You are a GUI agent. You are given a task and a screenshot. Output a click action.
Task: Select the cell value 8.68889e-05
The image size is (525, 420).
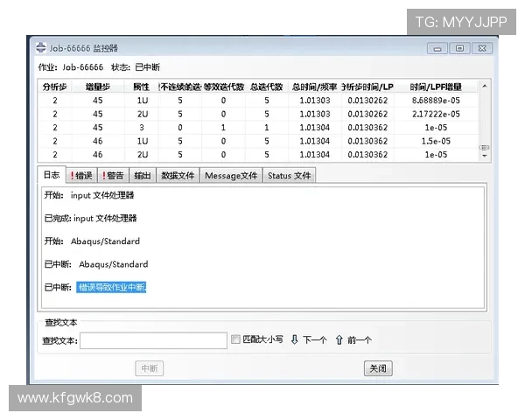click(436, 101)
